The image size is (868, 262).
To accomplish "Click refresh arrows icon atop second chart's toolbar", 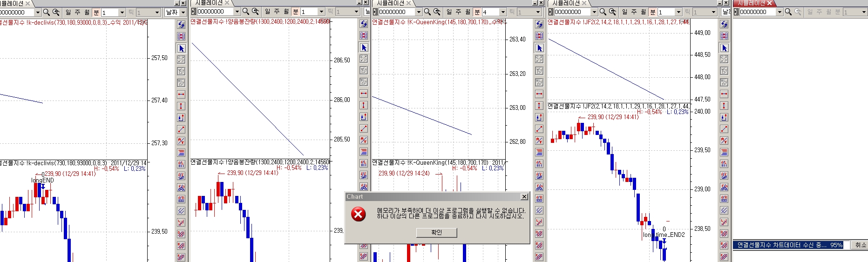I will click(x=364, y=24).
